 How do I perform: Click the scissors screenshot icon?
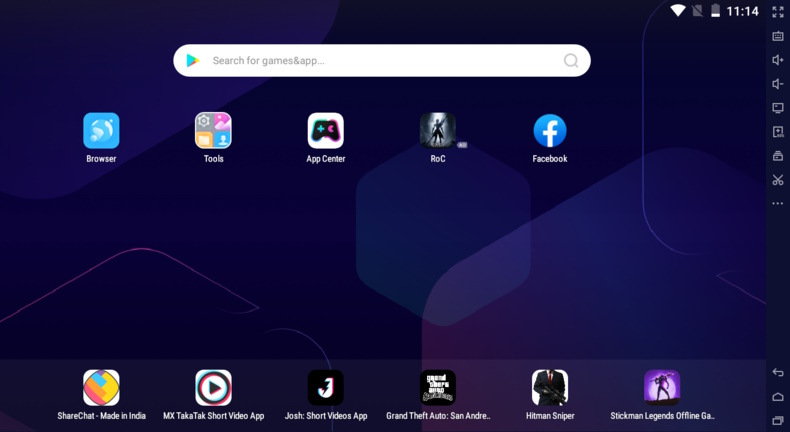(x=778, y=179)
